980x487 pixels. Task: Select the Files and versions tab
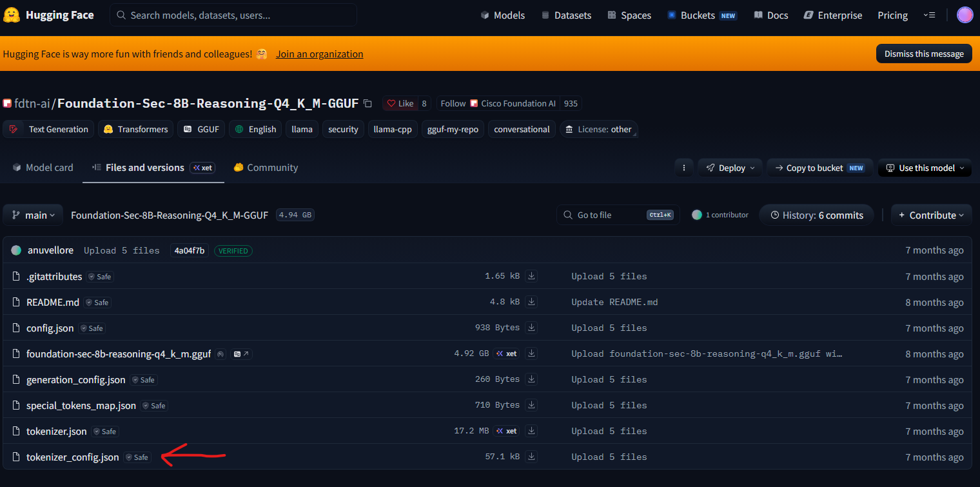(x=153, y=168)
